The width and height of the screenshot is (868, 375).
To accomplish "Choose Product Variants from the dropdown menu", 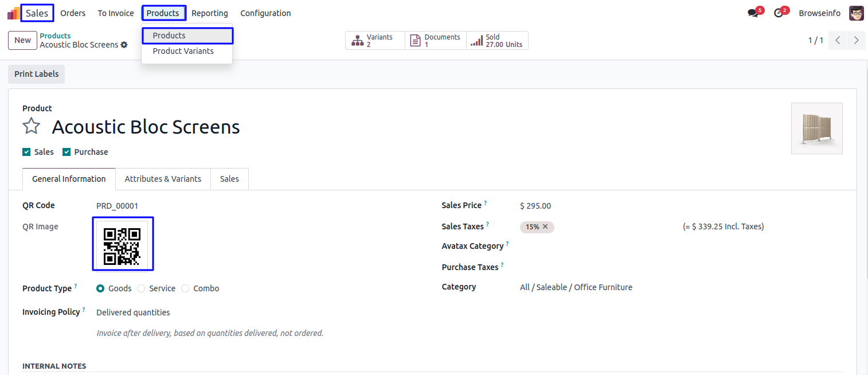I will coord(183,51).
